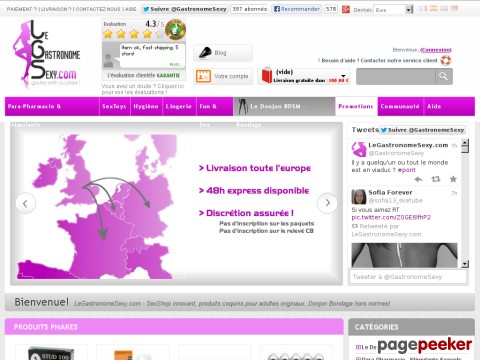Retweet the LeGastronomeSexy tweet

pos(436,179)
